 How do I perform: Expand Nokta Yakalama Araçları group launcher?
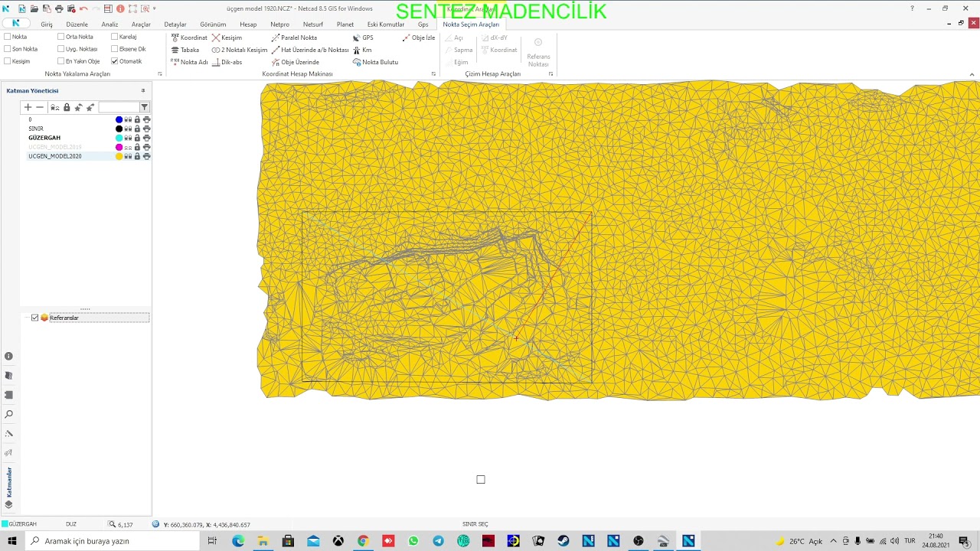(160, 74)
